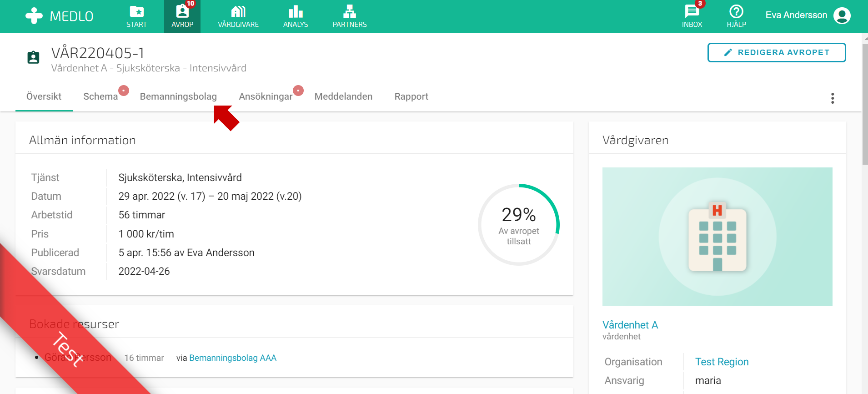Click the hospital building thumbnail image
868x394 pixels.
tap(717, 237)
